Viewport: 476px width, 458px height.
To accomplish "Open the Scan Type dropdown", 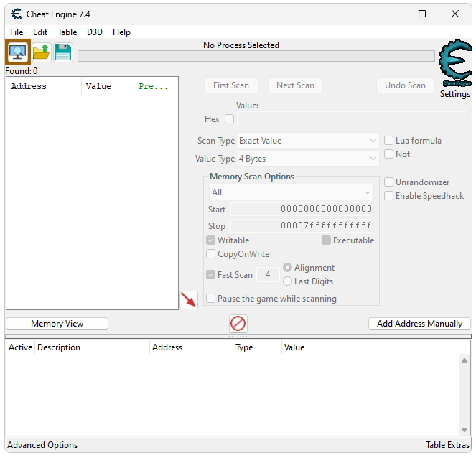I will click(308, 141).
